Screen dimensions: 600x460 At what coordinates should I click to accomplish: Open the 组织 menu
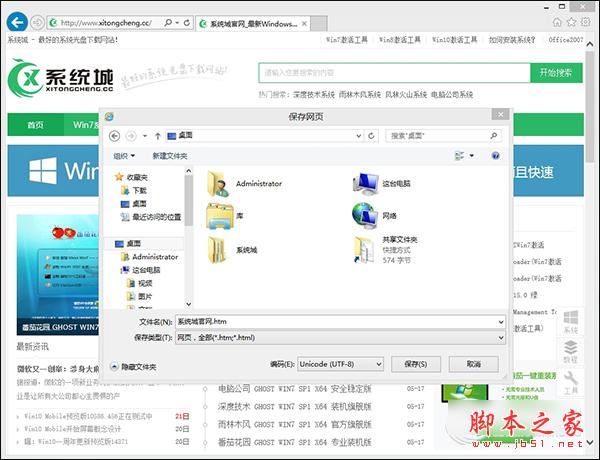pyautogui.click(x=124, y=156)
